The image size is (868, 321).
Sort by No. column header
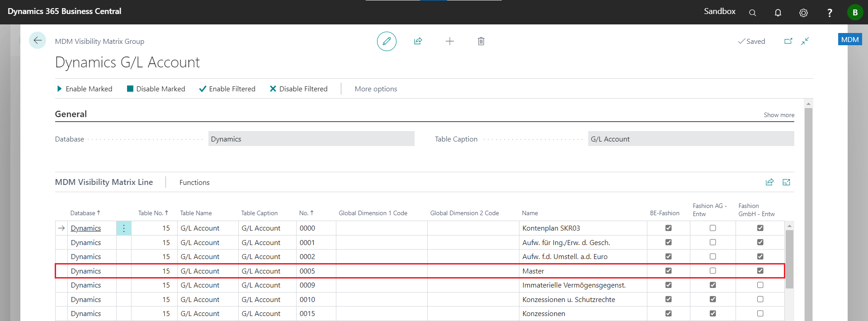[306, 213]
